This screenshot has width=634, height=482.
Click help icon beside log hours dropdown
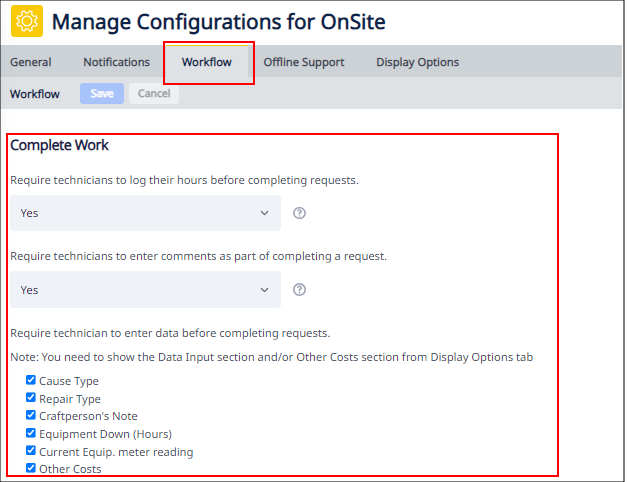(299, 213)
